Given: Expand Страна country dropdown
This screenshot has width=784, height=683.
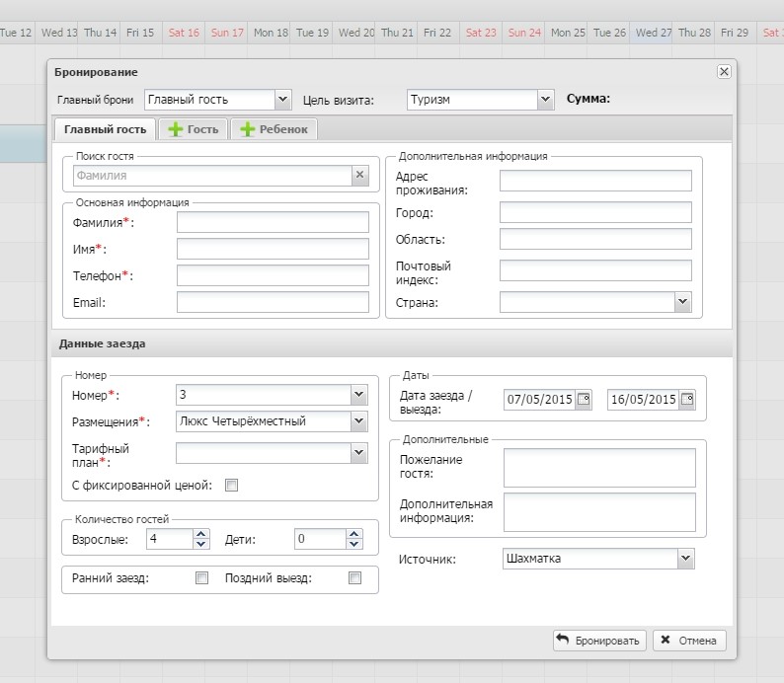Looking at the screenshot, I should tap(682, 302).
